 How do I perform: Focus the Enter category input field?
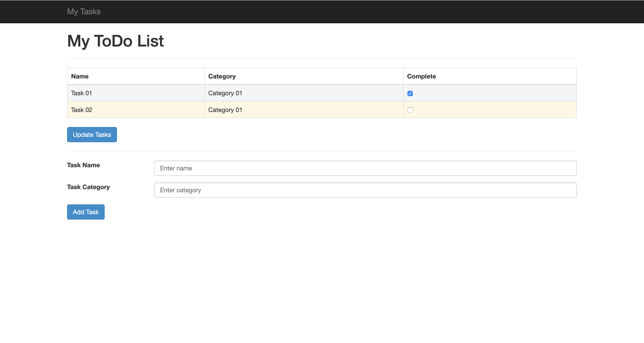pos(365,190)
